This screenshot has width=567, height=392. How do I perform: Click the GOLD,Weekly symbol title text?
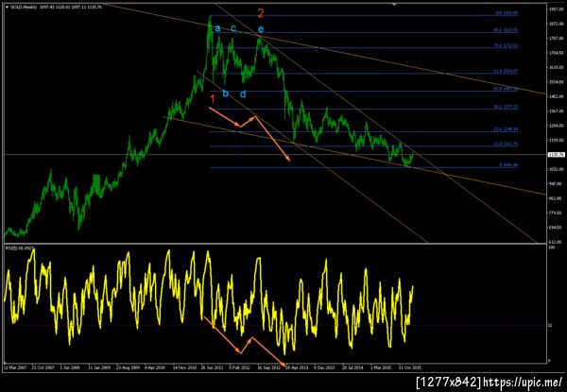(x=24, y=7)
